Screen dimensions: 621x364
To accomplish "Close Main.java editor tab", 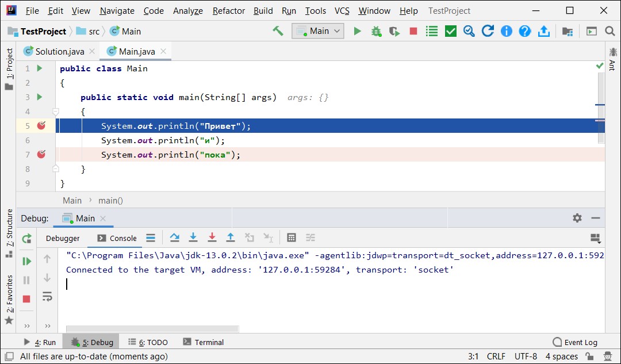I will (163, 52).
